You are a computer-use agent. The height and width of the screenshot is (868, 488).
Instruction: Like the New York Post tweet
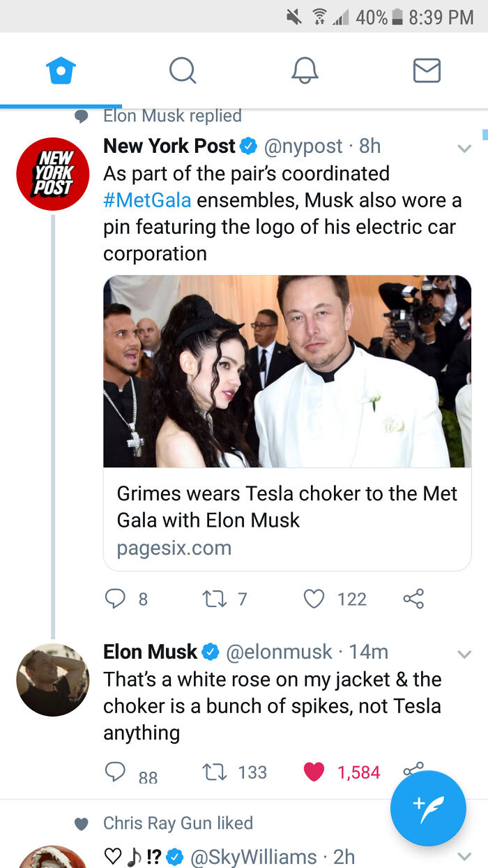[x=314, y=599]
